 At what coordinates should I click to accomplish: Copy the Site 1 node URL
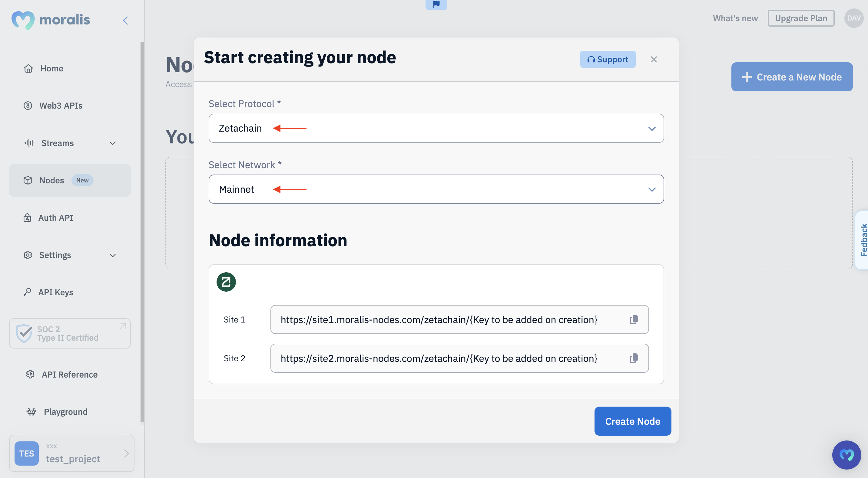634,320
